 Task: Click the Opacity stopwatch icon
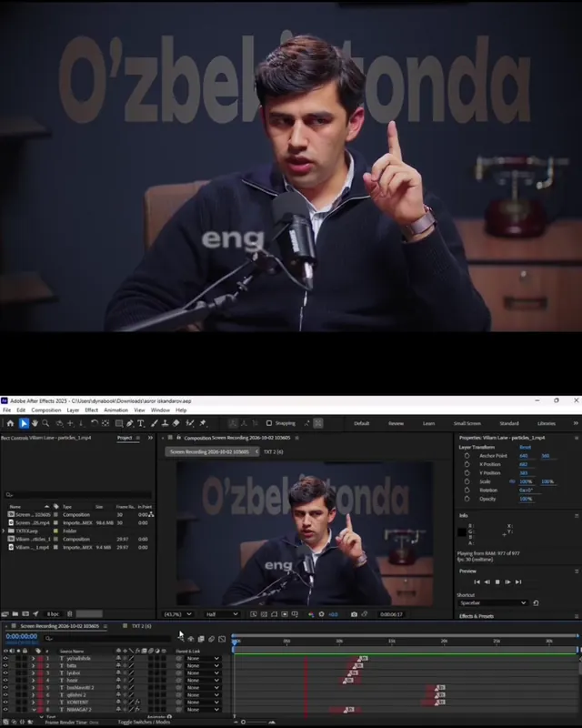tap(467, 499)
